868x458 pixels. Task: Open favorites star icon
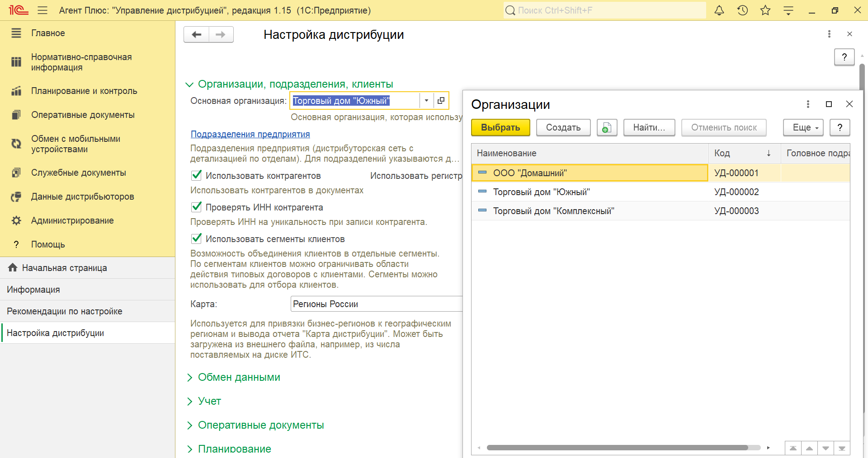pyautogui.click(x=765, y=10)
